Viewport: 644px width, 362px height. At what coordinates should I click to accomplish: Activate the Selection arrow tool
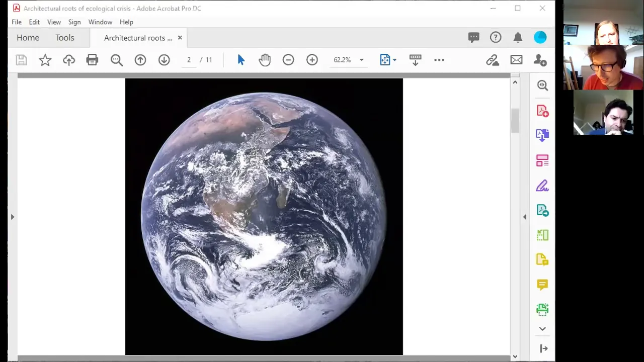tap(241, 60)
